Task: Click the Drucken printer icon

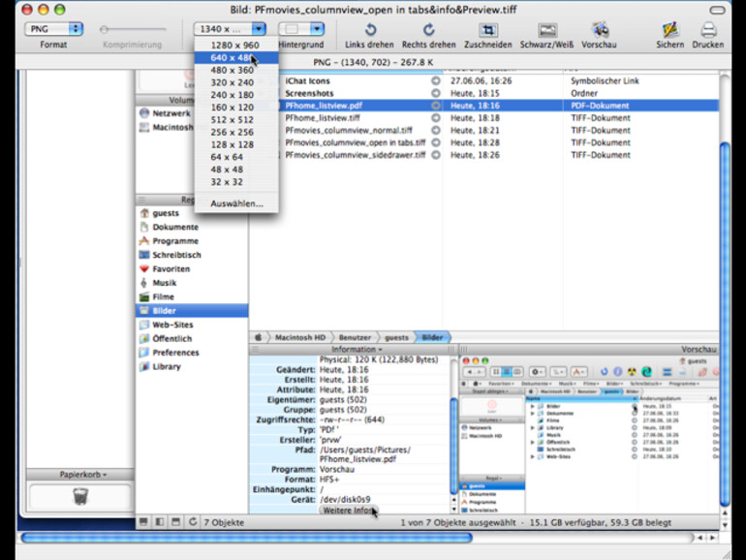Action: (708, 30)
